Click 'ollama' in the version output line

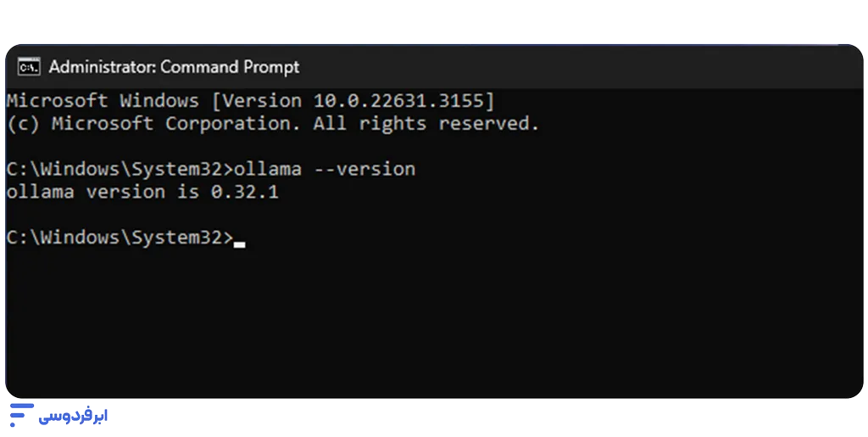tap(40, 192)
